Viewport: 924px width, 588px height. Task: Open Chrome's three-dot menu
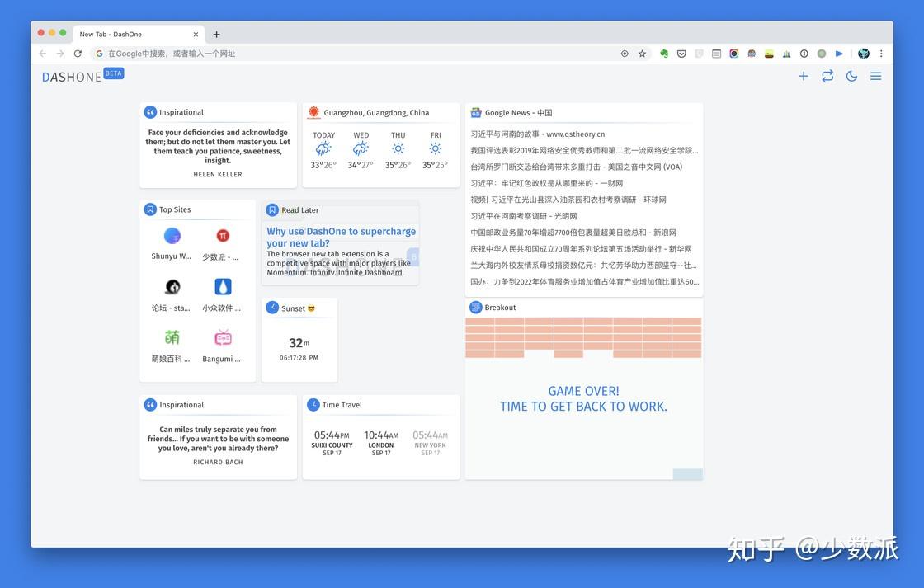[881, 54]
